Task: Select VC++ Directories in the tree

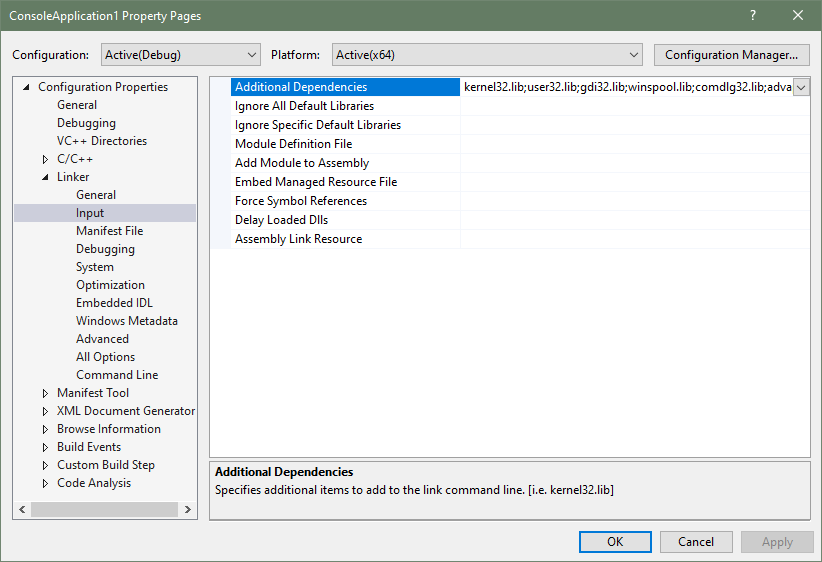Action: [102, 140]
